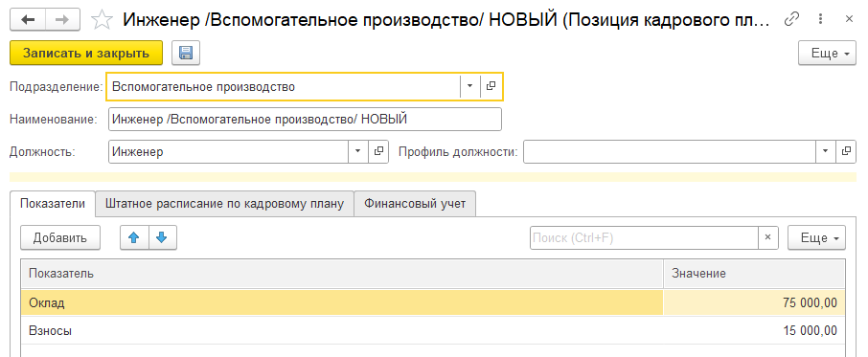
Task: Click into the Наименование text field
Action: pyautogui.click(x=305, y=119)
